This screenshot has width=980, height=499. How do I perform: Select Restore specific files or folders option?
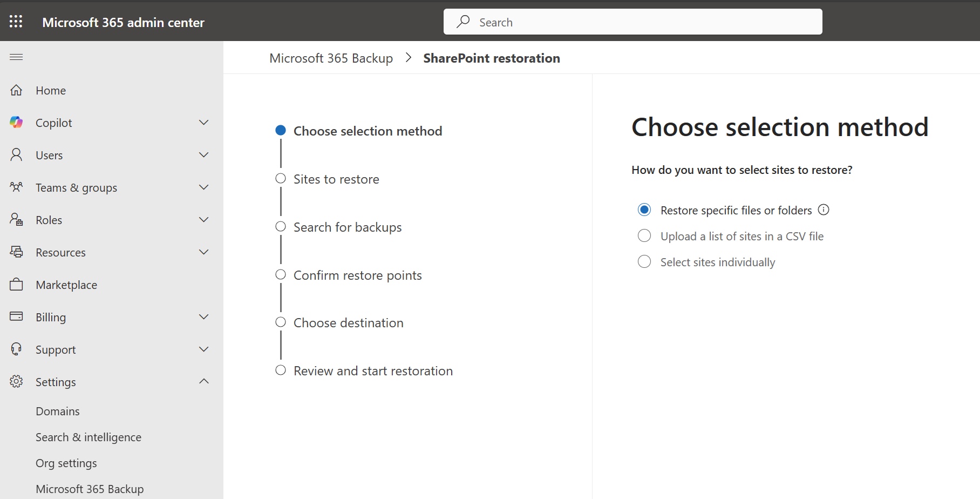click(644, 210)
